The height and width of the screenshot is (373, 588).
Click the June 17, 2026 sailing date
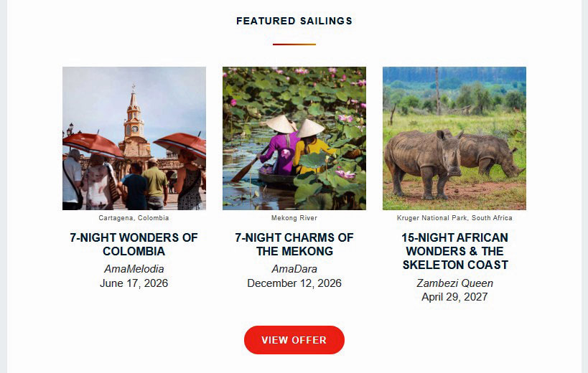coord(134,283)
